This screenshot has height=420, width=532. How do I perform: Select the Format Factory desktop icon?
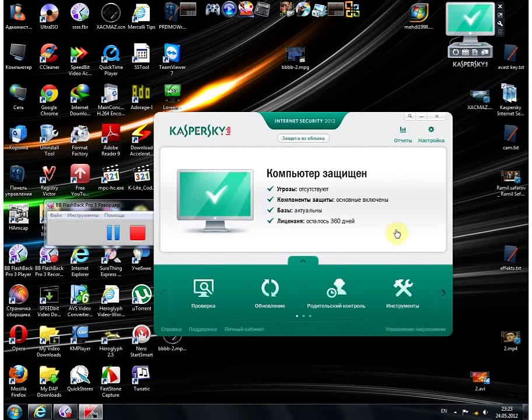tap(80, 140)
